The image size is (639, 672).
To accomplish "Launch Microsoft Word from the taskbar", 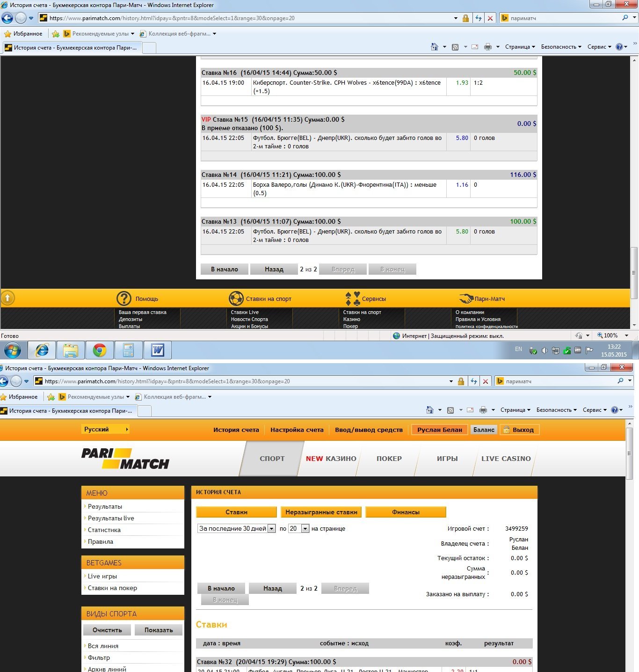I will pyautogui.click(x=158, y=350).
